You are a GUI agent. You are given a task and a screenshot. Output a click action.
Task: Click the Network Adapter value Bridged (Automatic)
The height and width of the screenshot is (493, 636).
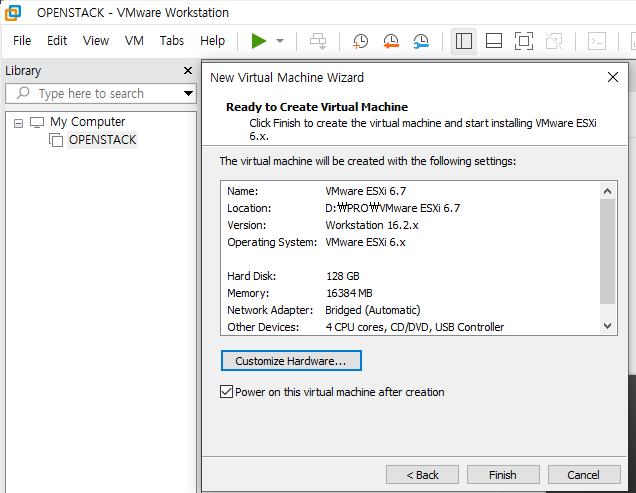(373, 310)
